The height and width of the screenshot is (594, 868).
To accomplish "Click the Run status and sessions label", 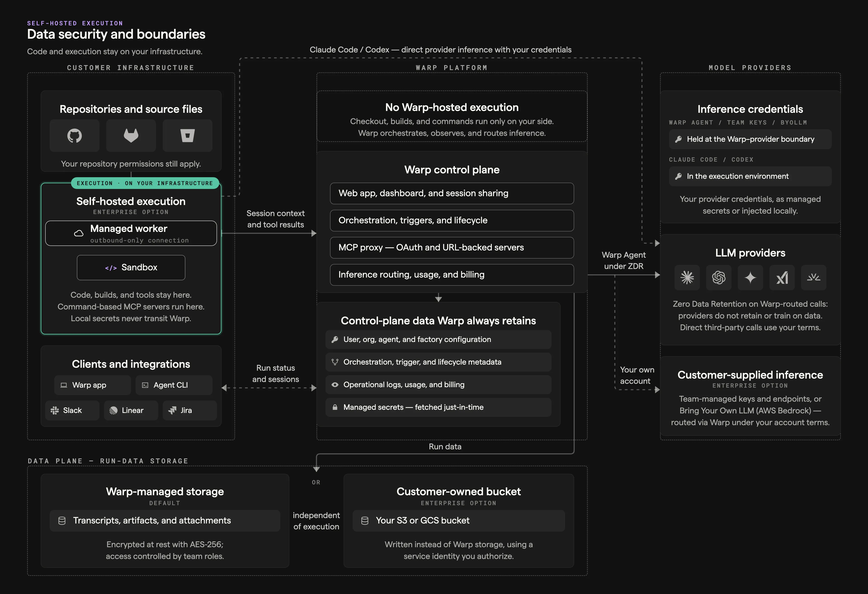I will (276, 374).
